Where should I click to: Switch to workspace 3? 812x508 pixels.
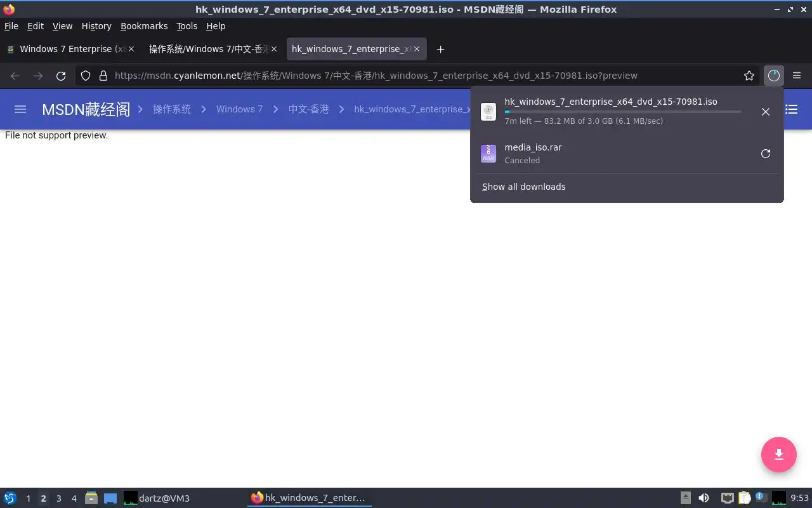coord(58,498)
